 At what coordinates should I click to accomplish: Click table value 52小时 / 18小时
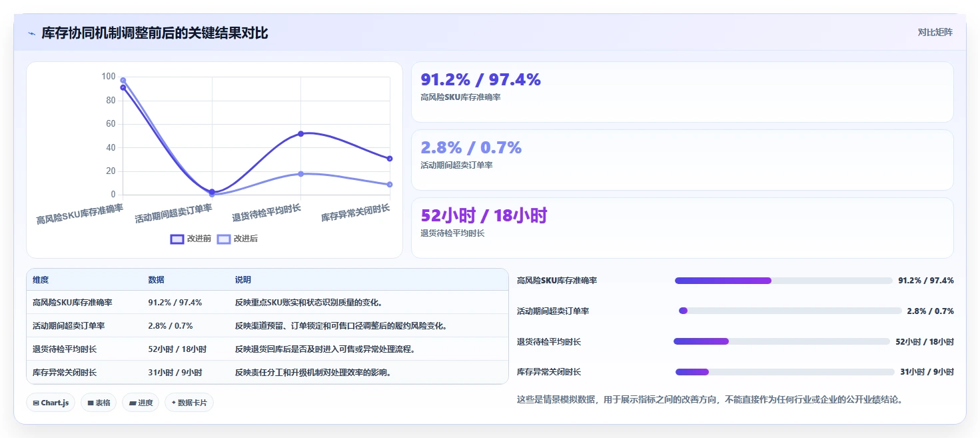177,349
